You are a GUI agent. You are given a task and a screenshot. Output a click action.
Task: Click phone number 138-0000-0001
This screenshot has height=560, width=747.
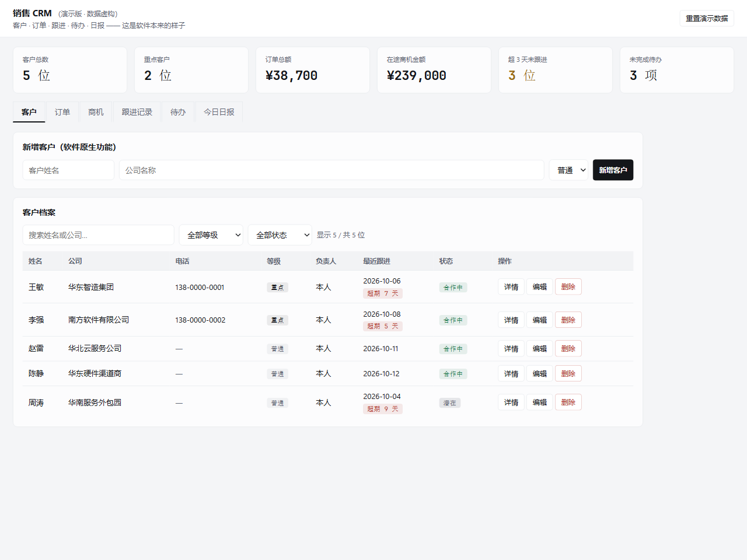tap(200, 288)
